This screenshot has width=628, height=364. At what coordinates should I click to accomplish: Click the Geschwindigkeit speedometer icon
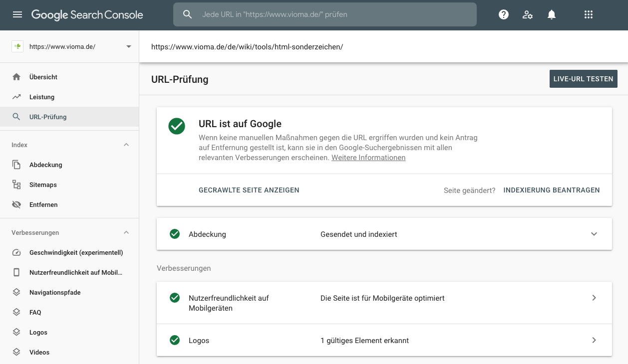16,252
